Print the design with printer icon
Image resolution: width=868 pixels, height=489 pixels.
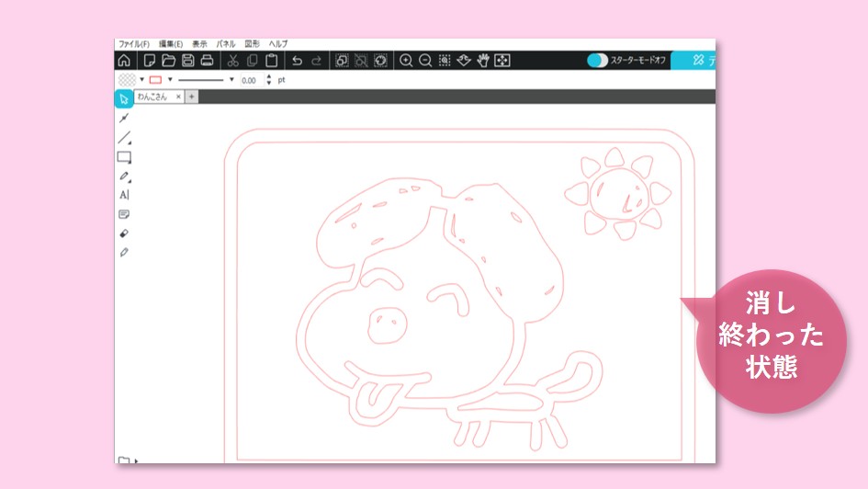point(207,61)
